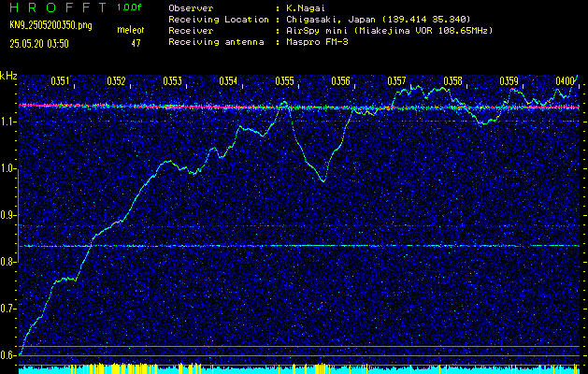Click the 0400 time marker

point(566,81)
